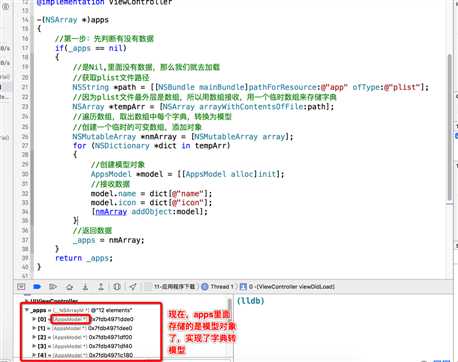458x362 pixels.
Task: Open the debug view hierarchy
Action: pyautogui.click(x=117, y=286)
